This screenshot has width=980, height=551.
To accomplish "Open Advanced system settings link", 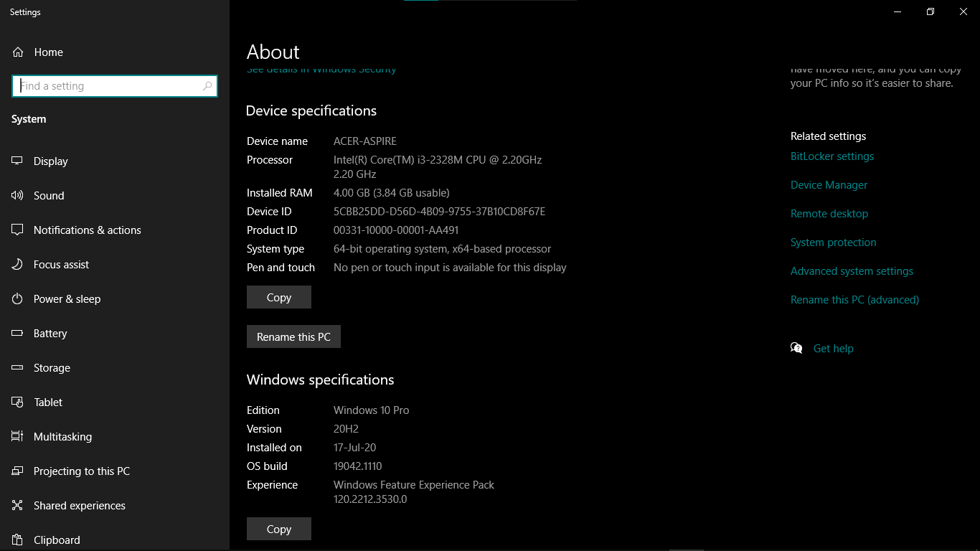I will coord(852,271).
